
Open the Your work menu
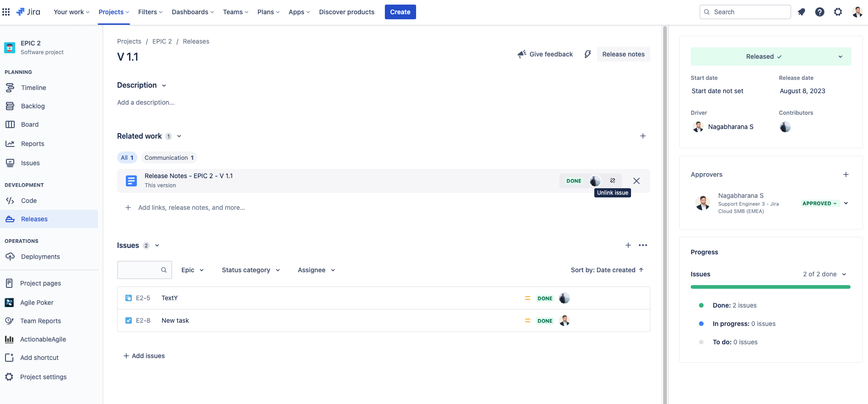[x=72, y=12]
